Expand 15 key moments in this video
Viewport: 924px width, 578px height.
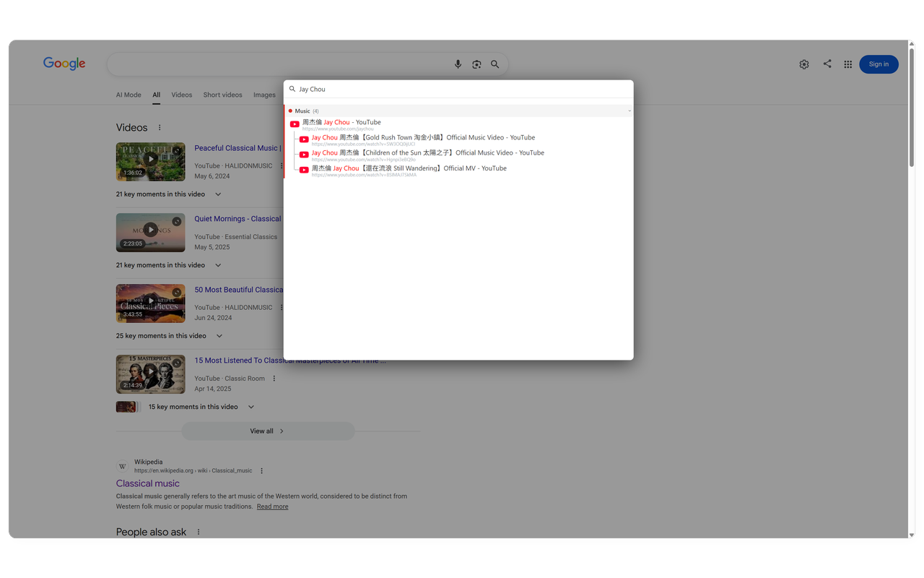[x=251, y=407]
